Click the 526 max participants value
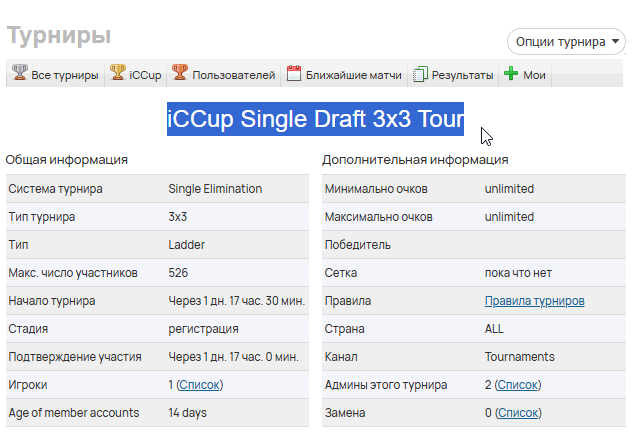The image size is (644, 439). tap(178, 273)
